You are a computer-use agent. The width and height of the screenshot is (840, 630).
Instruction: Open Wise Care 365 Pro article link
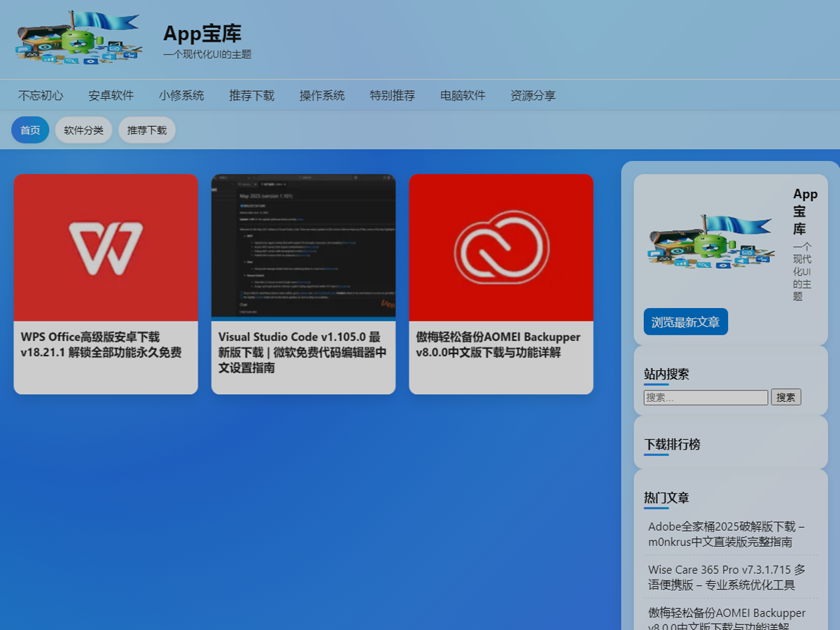click(x=726, y=577)
